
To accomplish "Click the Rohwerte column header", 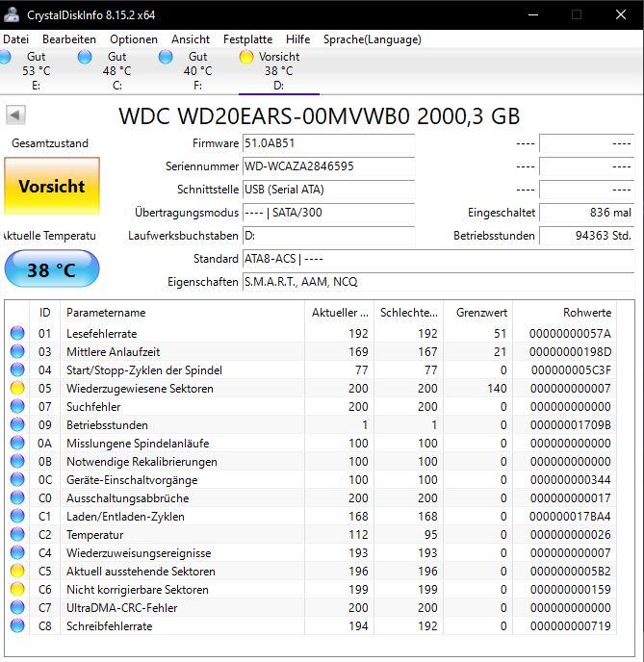I will (x=565, y=313).
